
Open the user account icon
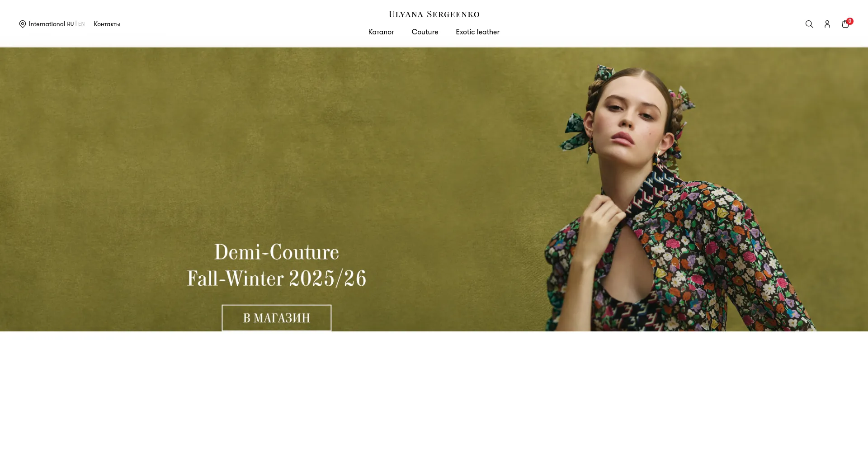pyautogui.click(x=827, y=24)
